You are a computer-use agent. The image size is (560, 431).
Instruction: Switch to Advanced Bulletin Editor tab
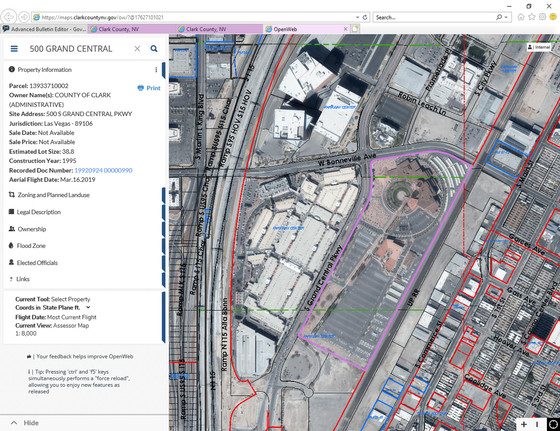[x=44, y=29]
